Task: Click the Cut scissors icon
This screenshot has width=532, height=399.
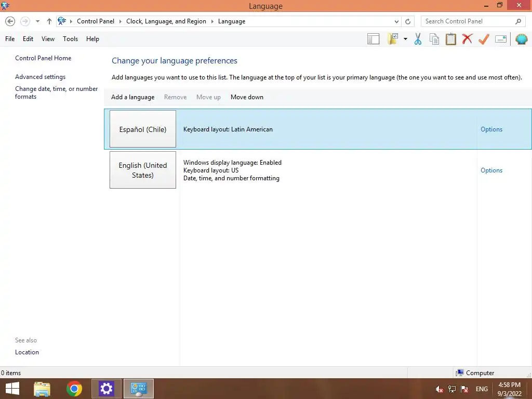Action: point(418,39)
